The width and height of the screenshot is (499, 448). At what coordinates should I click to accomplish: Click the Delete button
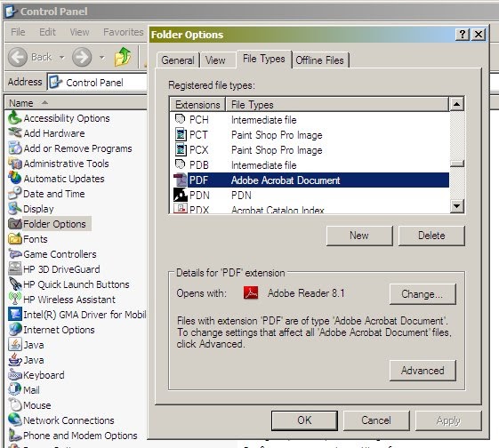[x=431, y=236]
